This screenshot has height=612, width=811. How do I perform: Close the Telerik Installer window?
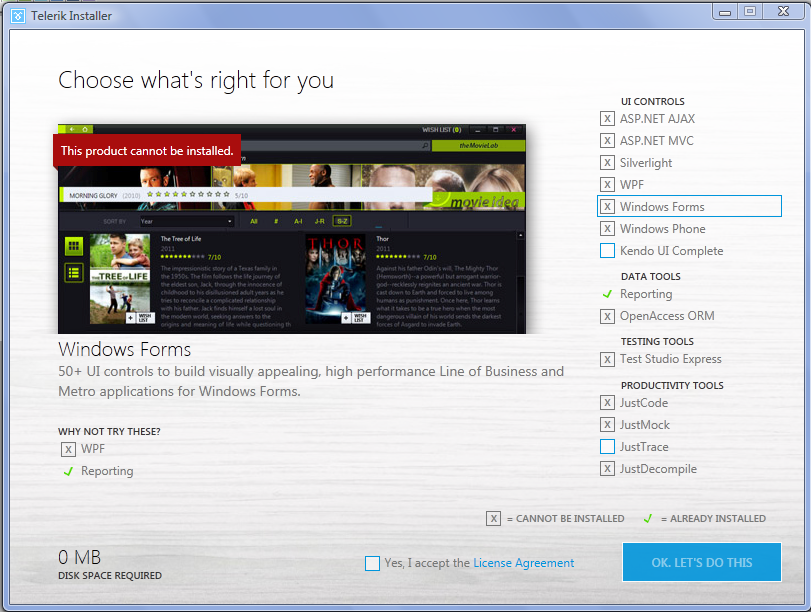[x=783, y=11]
